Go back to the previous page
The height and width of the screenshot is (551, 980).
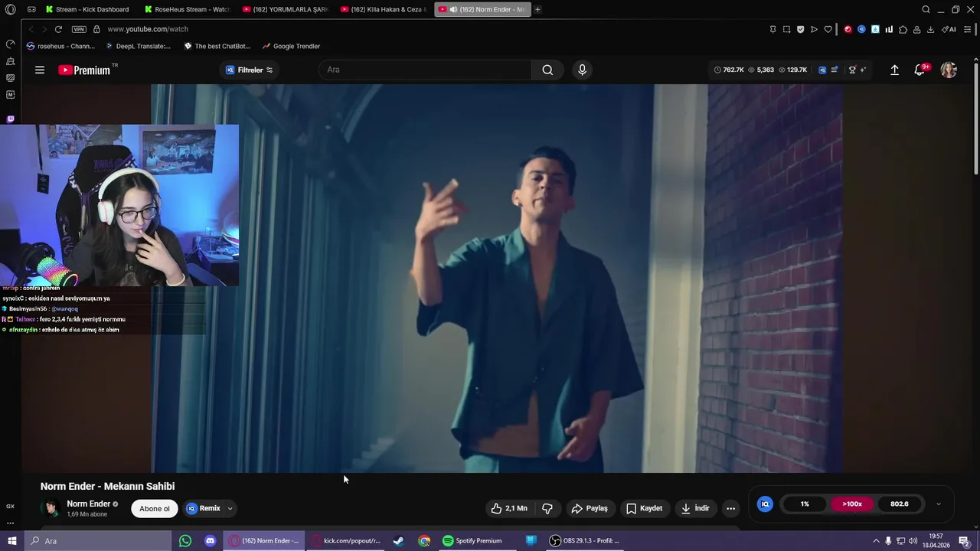(31, 29)
